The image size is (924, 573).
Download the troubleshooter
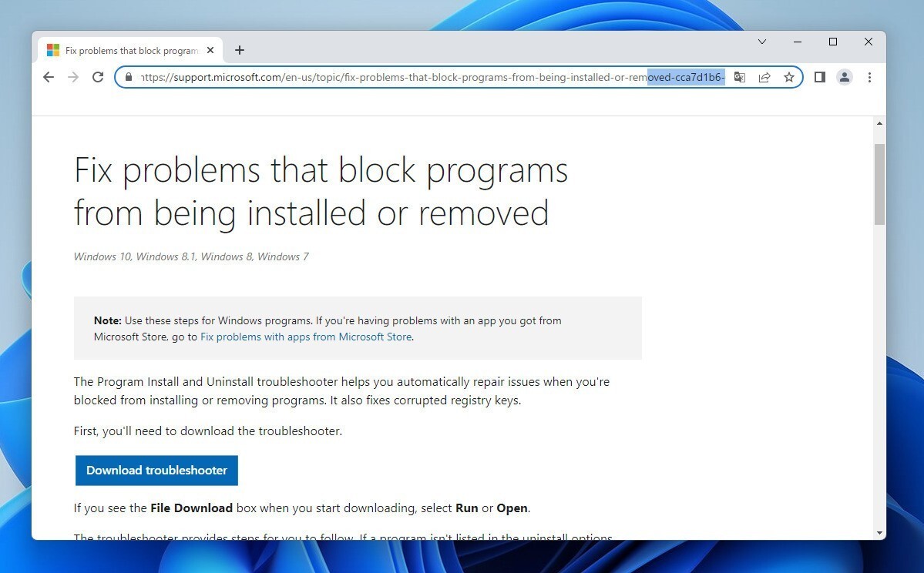(156, 470)
